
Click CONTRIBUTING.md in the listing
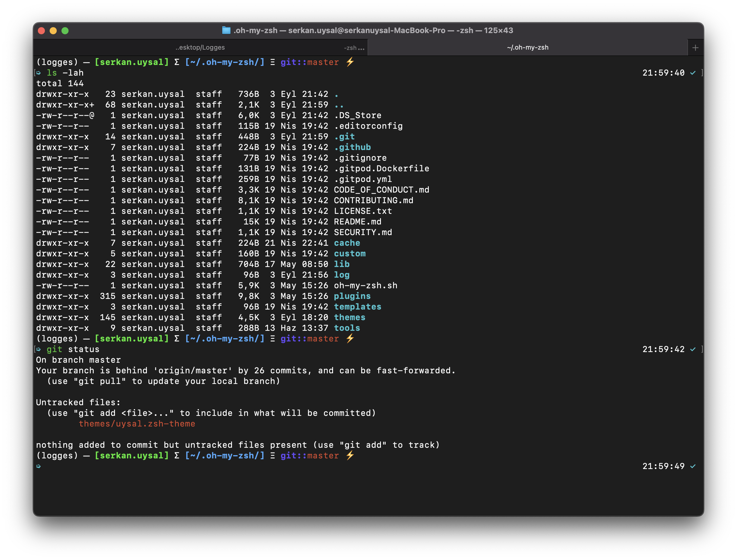pos(374,200)
